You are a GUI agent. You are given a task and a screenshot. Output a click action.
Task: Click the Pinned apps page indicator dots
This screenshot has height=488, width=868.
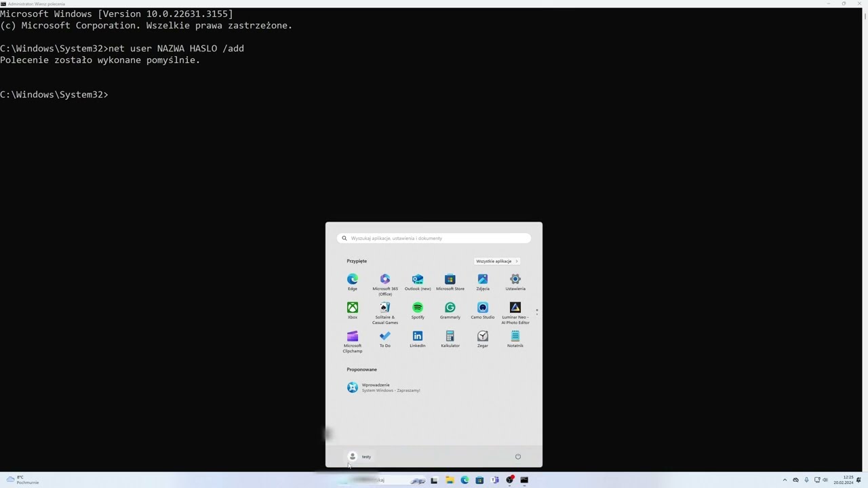(x=536, y=312)
